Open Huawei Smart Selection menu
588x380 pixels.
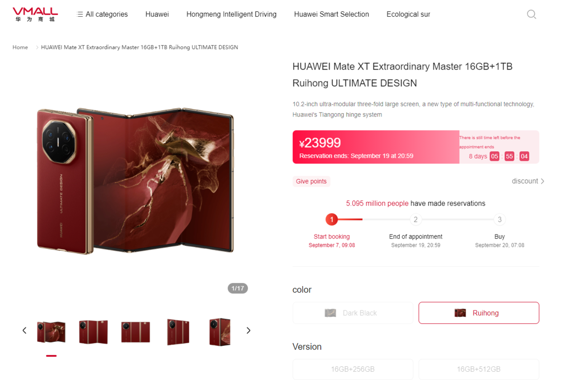click(332, 14)
